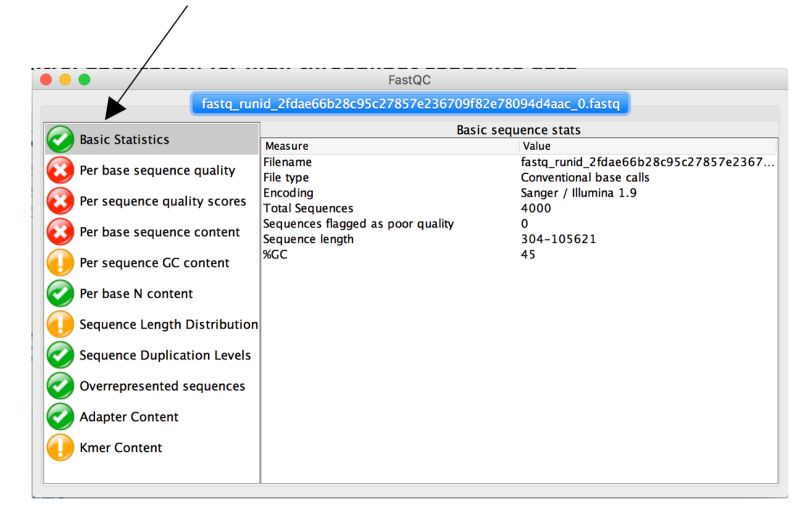This screenshot has width=800, height=512.
Task: Click the 45 %GC value
Action: [x=528, y=254]
